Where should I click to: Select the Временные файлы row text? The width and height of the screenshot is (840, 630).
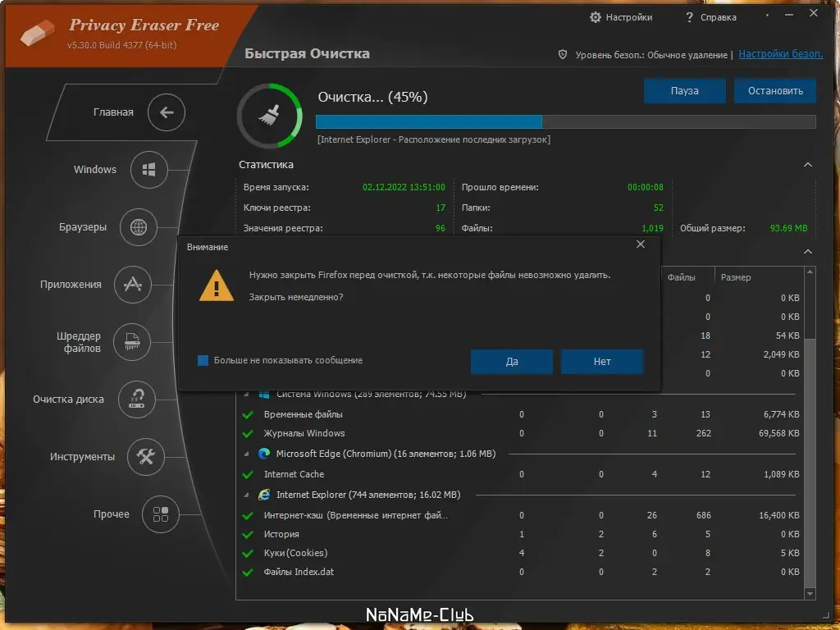(x=304, y=414)
